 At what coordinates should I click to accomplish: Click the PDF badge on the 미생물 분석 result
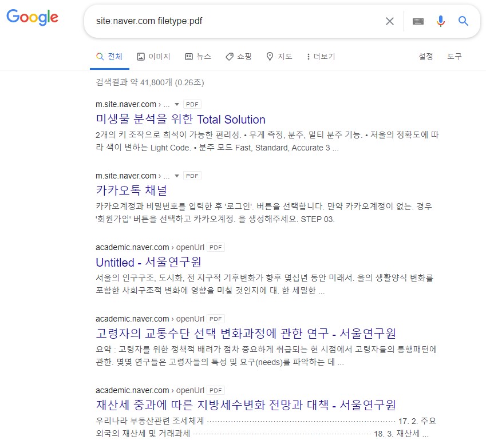point(192,104)
